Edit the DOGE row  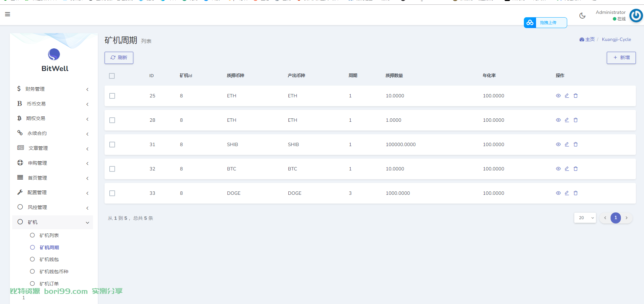coord(567,193)
